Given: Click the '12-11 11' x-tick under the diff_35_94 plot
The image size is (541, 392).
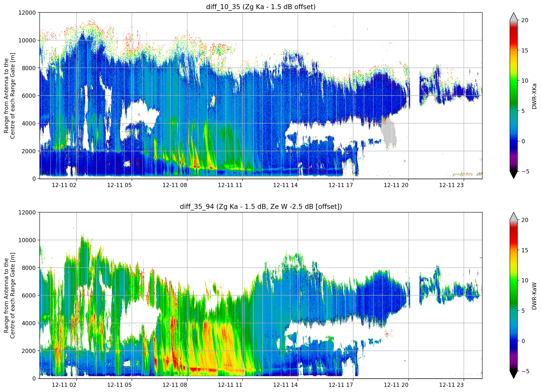Looking at the screenshot, I should point(230,385).
